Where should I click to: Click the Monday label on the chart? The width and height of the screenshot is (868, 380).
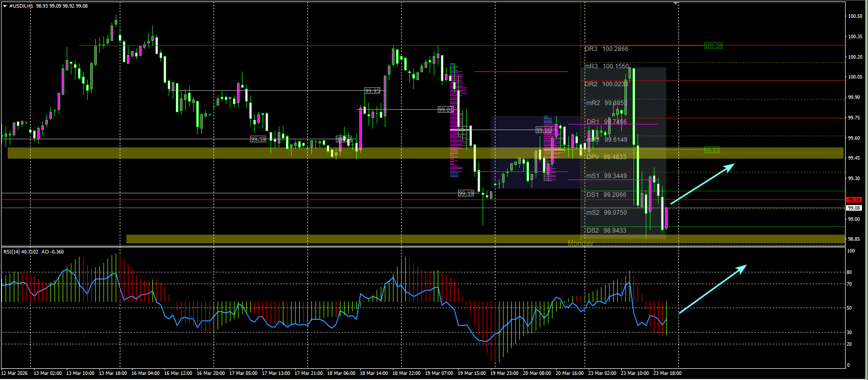581,243
